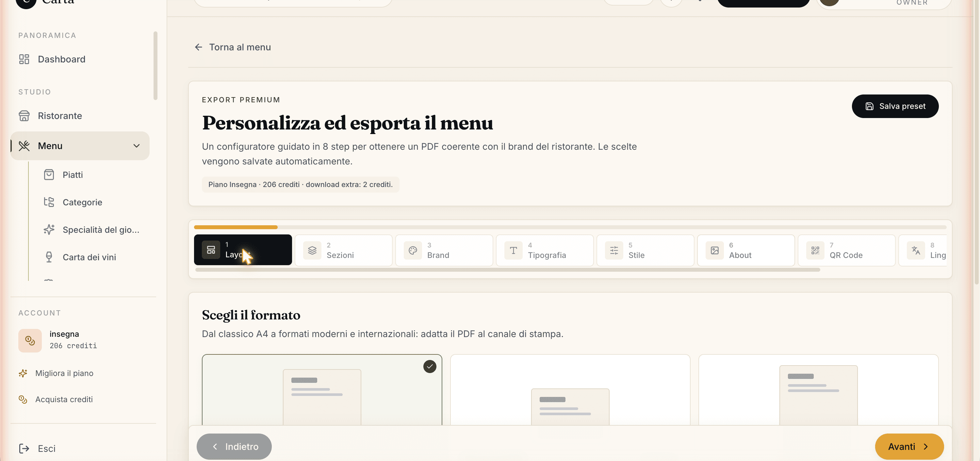Click the orange step progress bar
The width and height of the screenshot is (980, 461).
(236, 227)
